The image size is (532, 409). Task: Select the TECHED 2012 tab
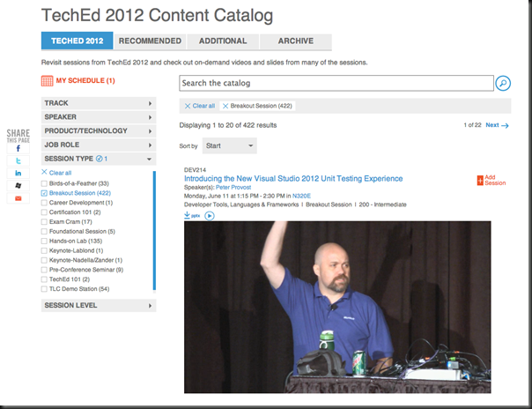77,41
